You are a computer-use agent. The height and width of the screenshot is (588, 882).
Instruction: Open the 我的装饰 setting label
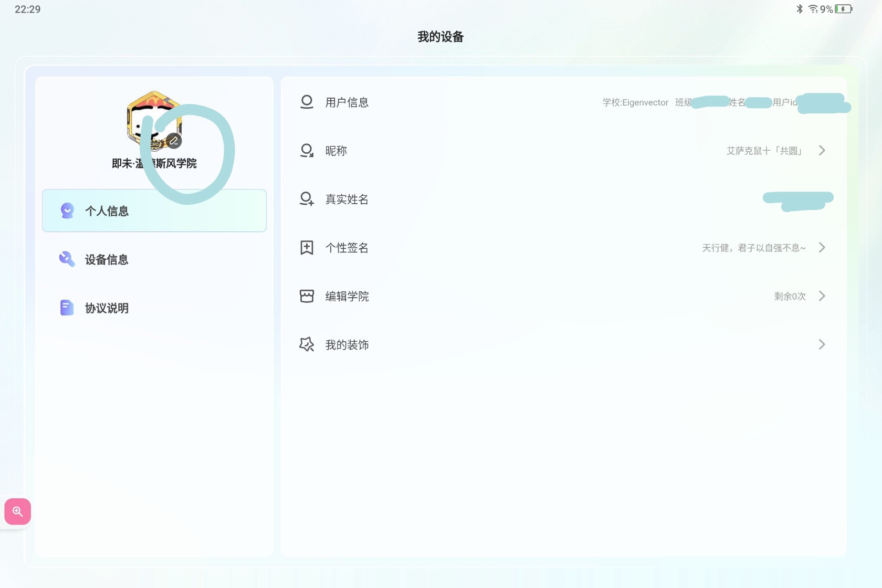(347, 345)
